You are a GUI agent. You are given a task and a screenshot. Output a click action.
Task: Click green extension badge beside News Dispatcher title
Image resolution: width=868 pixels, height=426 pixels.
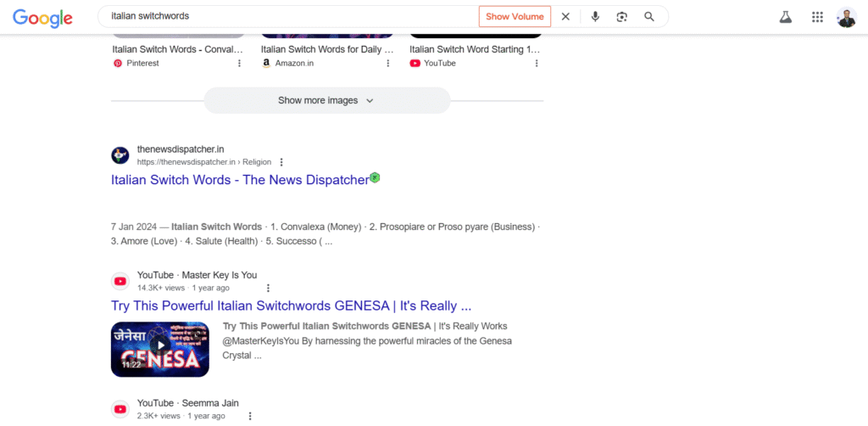tap(375, 177)
